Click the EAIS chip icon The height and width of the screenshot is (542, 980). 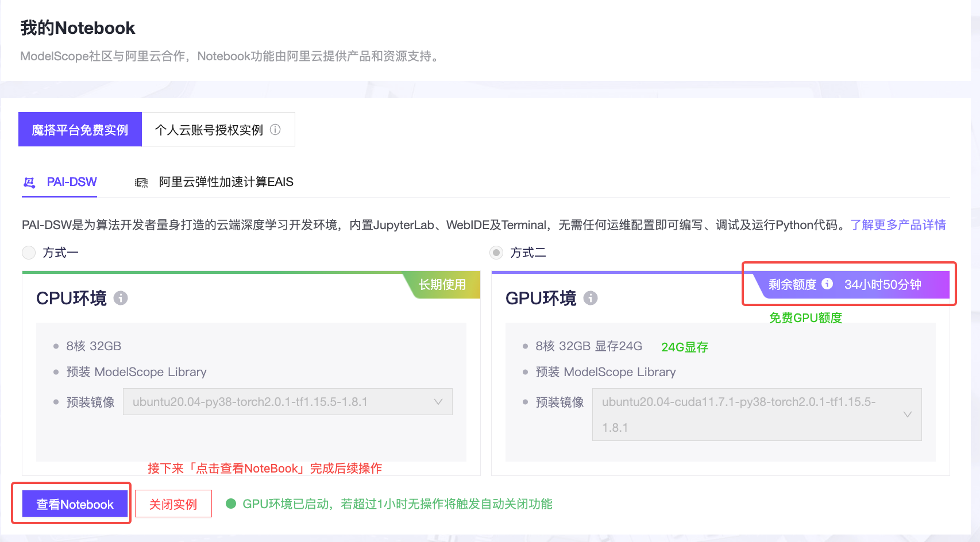pyautogui.click(x=141, y=183)
